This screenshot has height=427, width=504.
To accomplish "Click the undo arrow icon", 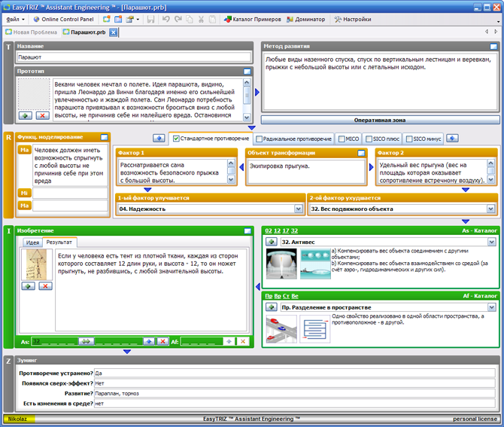I will pos(165,20).
